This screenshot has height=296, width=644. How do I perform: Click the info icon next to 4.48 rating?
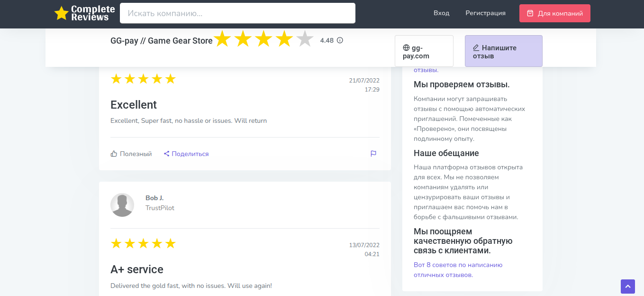point(340,40)
